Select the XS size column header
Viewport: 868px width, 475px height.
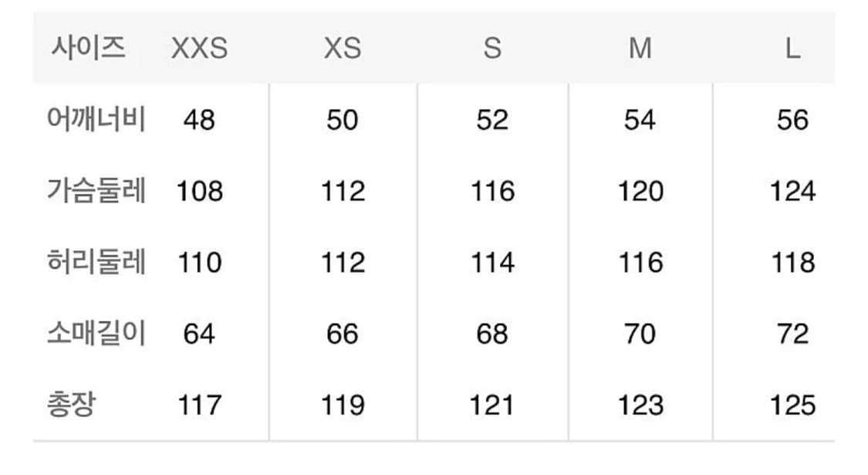pos(342,49)
